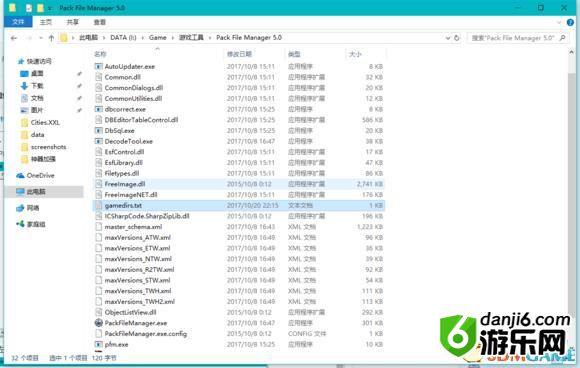Click the AutoUpdater.exe file icon

(x=98, y=67)
